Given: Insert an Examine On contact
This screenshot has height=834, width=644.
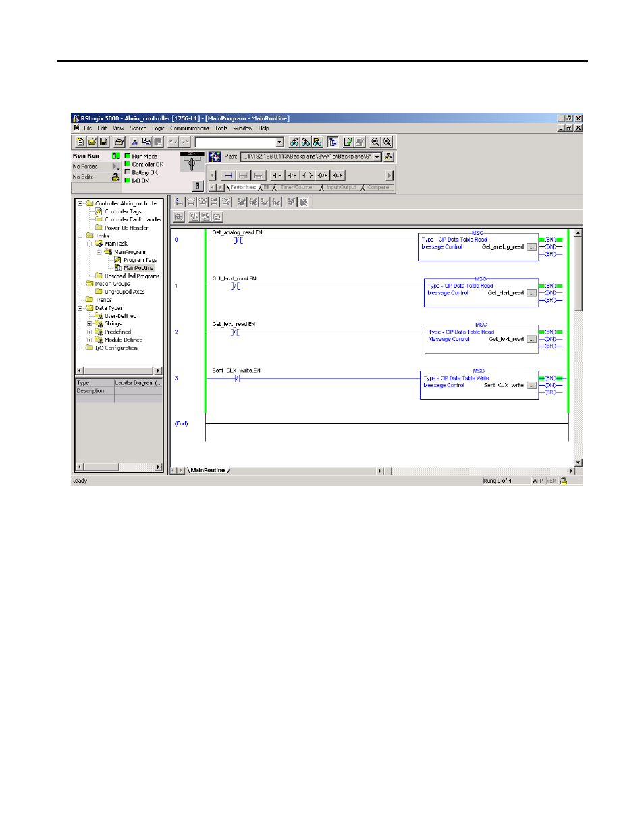Looking at the screenshot, I should [277, 175].
